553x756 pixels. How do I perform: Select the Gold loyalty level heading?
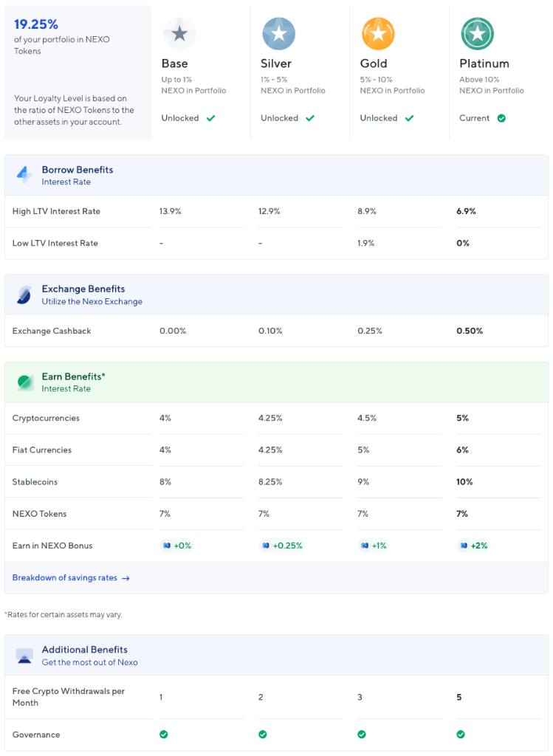tap(374, 63)
